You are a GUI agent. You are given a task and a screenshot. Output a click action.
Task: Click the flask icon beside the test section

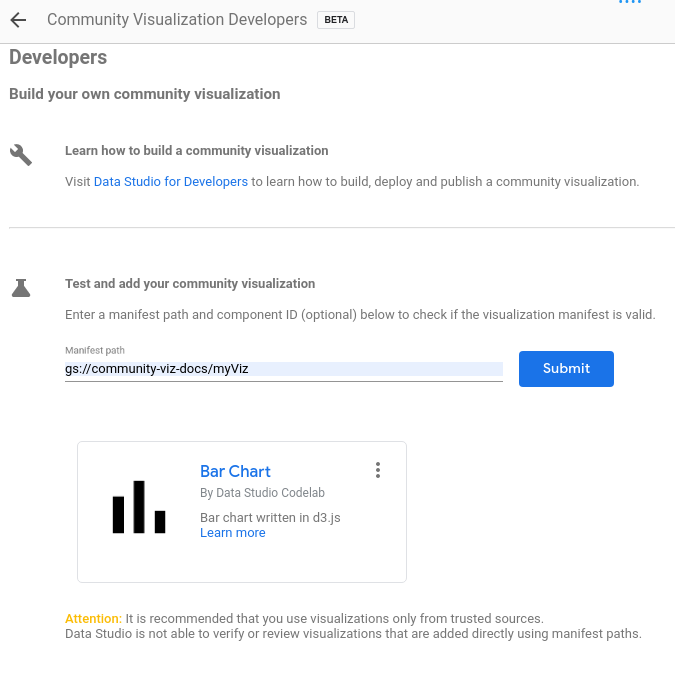pyautogui.click(x=21, y=288)
